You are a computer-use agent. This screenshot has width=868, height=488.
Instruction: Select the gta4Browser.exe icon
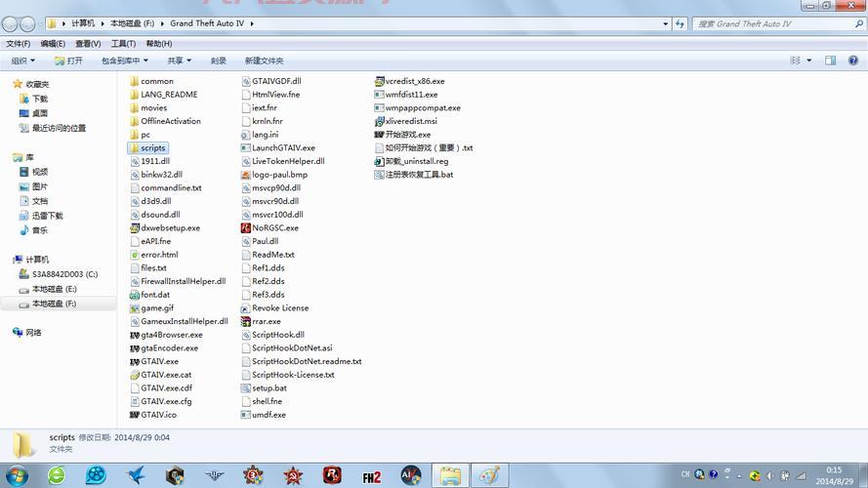pyautogui.click(x=135, y=335)
